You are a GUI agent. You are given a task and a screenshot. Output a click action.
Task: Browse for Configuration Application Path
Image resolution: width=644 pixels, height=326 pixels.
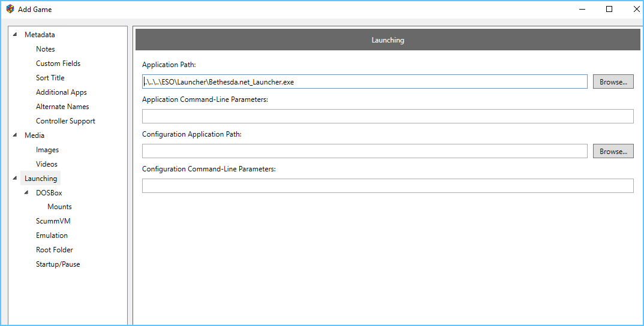click(613, 151)
